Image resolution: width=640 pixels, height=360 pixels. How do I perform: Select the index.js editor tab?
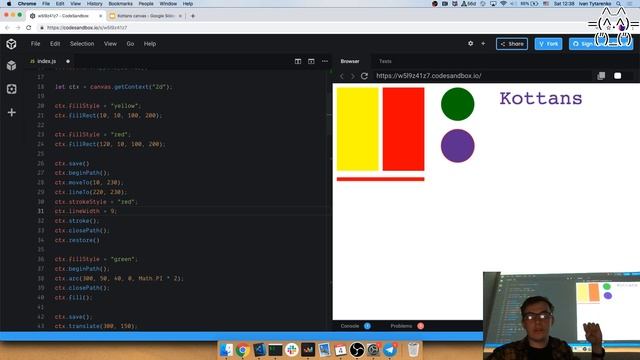pyautogui.click(x=46, y=61)
